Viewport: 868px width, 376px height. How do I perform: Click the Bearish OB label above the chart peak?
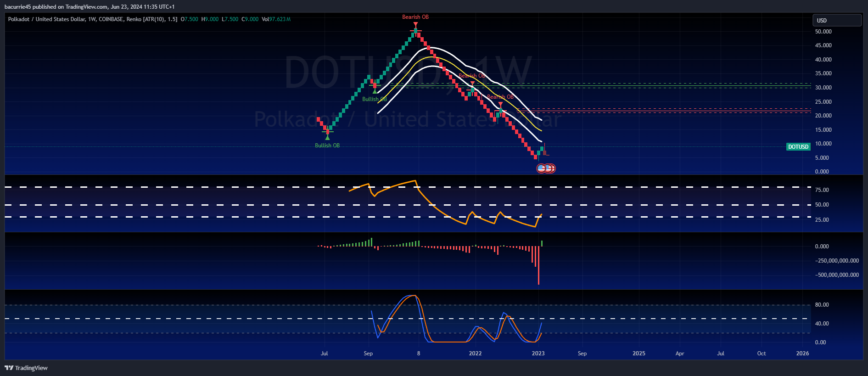[x=415, y=17]
